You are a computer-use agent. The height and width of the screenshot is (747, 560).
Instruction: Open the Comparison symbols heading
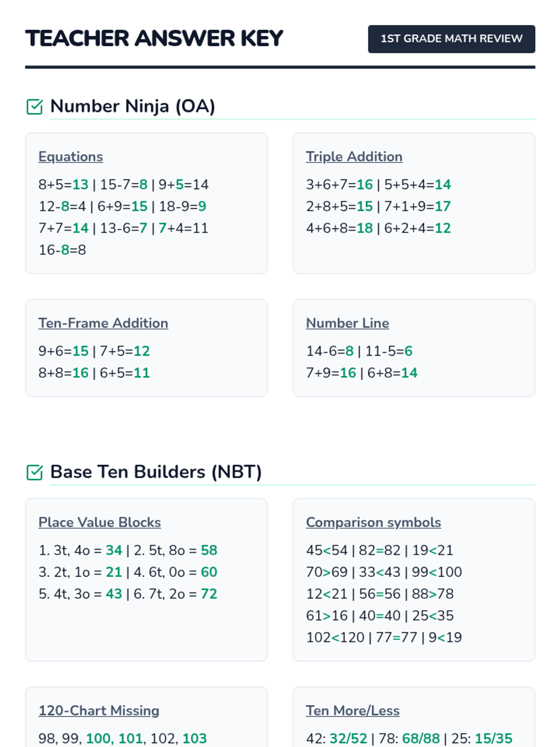tap(373, 522)
